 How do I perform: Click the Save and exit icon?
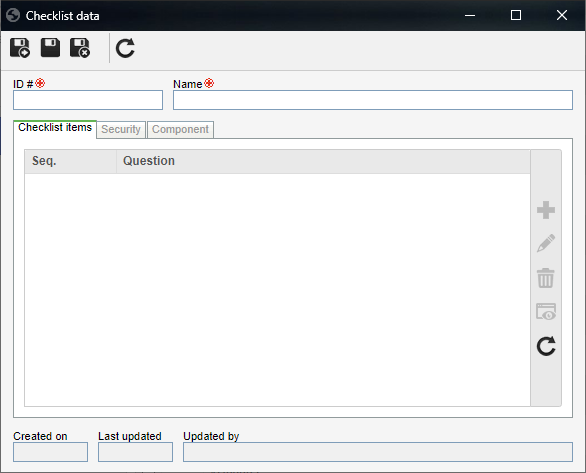coord(80,48)
